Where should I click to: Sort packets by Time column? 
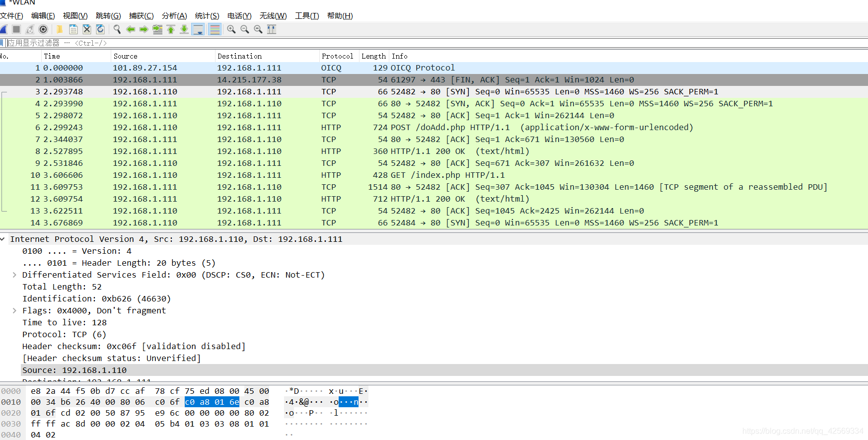[76, 56]
